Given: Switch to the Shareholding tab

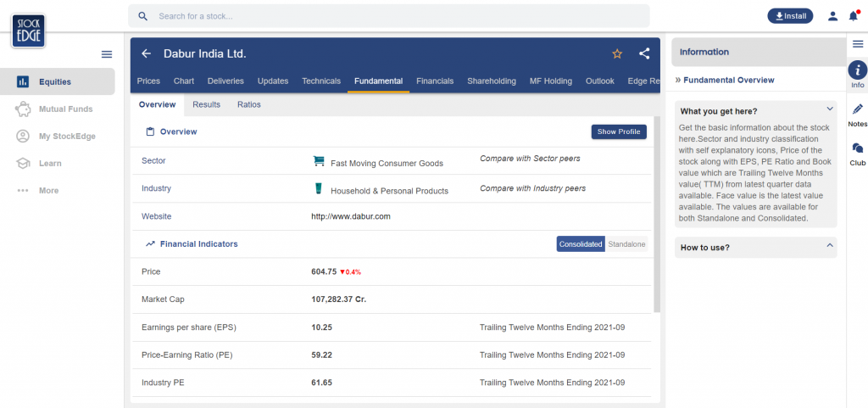Looking at the screenshot, I should click(x=492, y=81).
